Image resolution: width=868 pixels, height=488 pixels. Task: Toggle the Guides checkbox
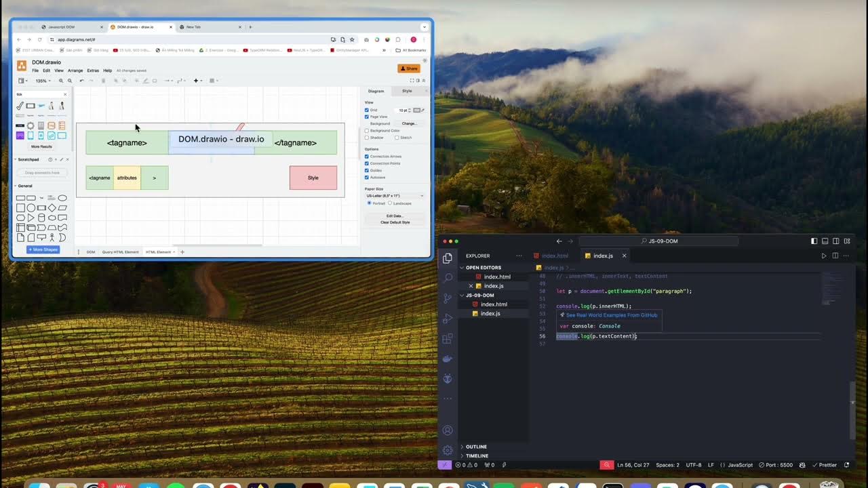pyautogui.click(x=367, y=170)
